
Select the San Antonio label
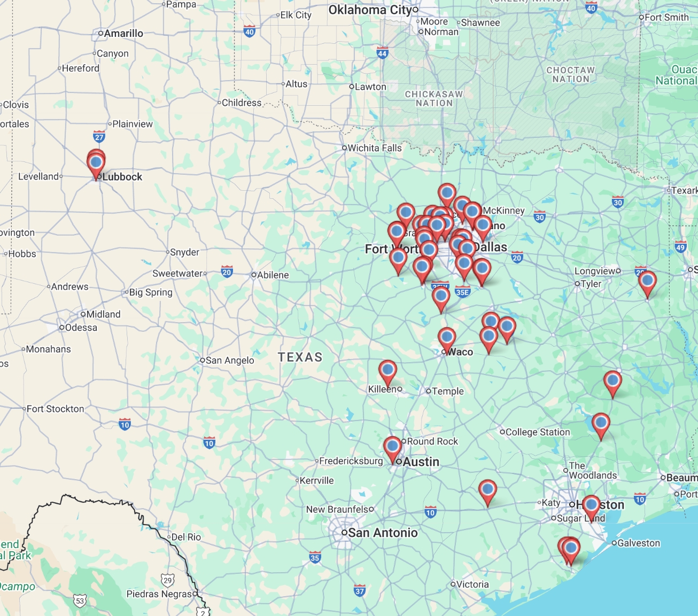click(383, 533)
